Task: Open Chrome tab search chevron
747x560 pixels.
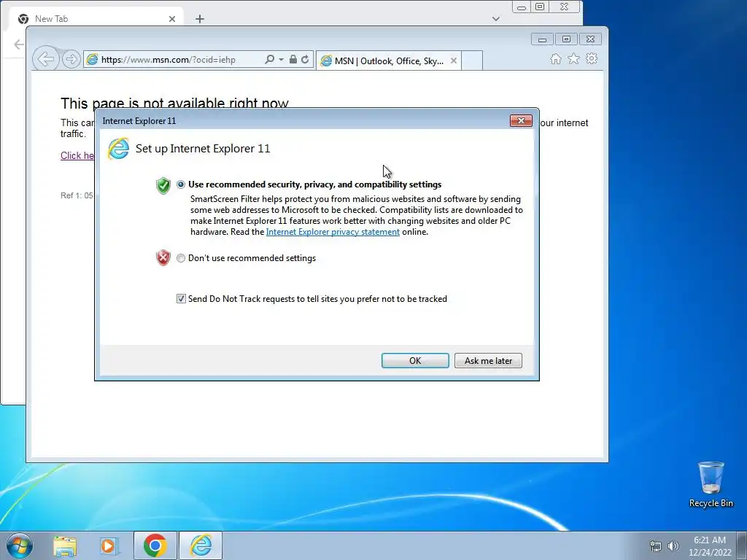Action: pos(496,19)
